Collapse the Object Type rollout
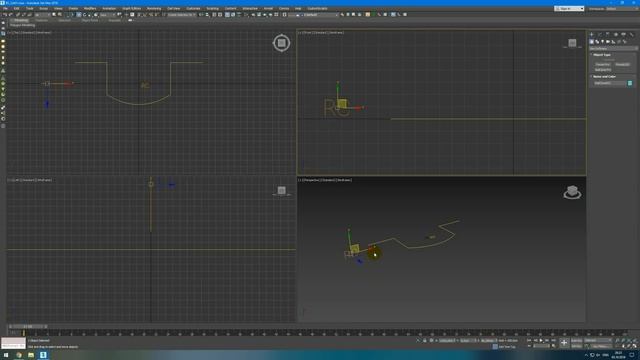640x360 pixels. click(601, 54)
